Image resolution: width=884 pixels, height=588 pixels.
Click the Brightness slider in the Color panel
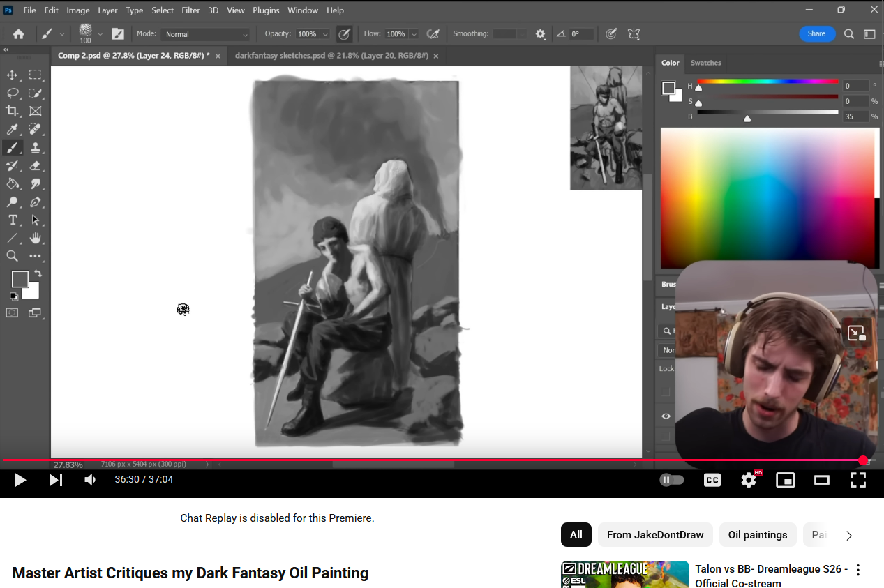[767, 112]
